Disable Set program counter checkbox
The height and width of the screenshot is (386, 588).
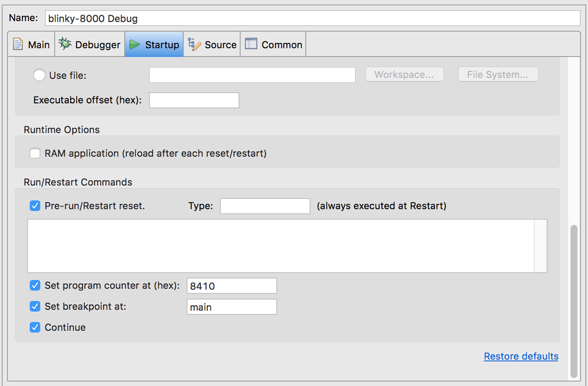35,286
